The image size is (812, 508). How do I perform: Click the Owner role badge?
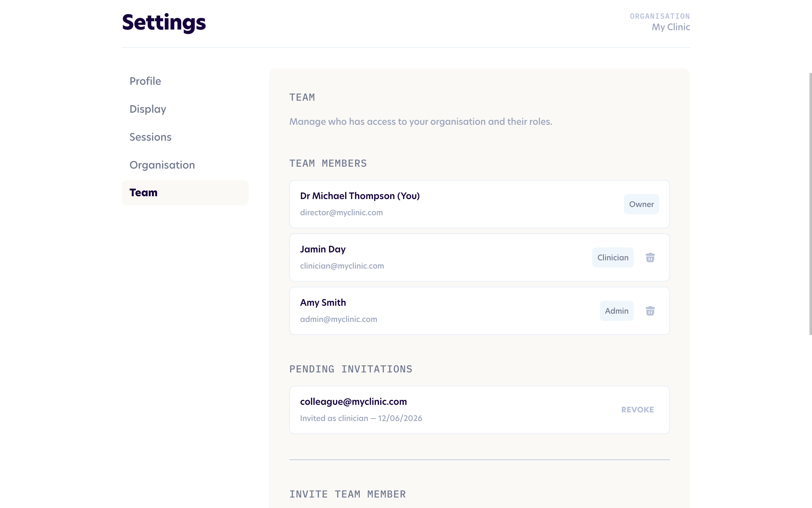coord(641,204)
